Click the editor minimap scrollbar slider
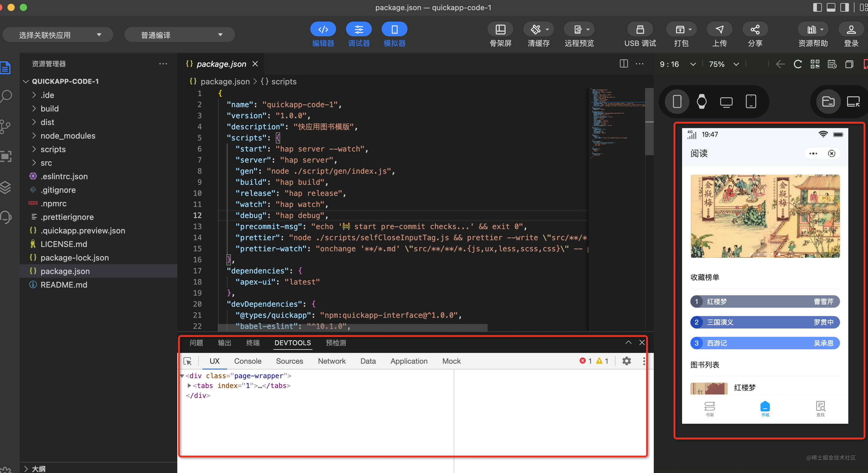This screenshot has width=868, height=473. (x=649, y=121)
